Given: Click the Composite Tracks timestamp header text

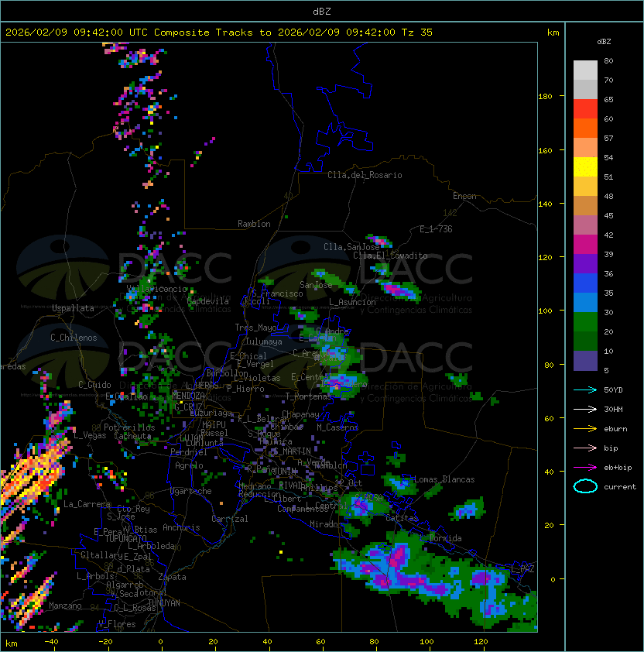Looking at the screenshot, I should [x=219, y=33].
